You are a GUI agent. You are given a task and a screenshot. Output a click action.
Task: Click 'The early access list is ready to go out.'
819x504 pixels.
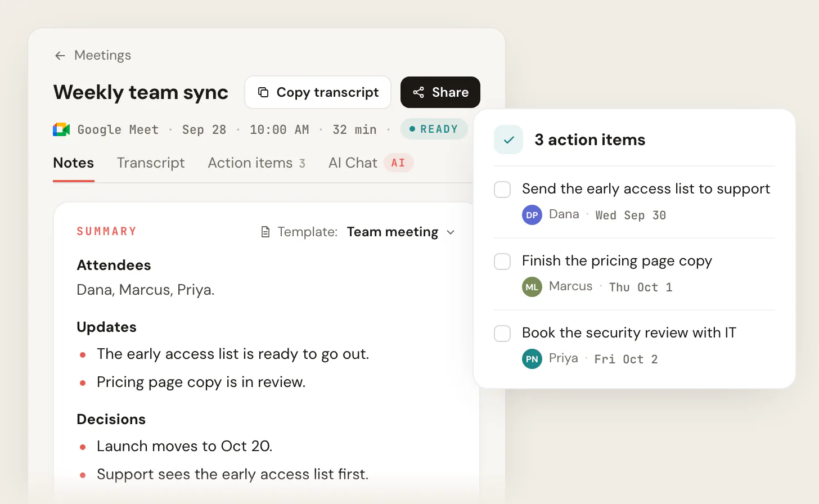pyautogui.click(x=233, y=354)
